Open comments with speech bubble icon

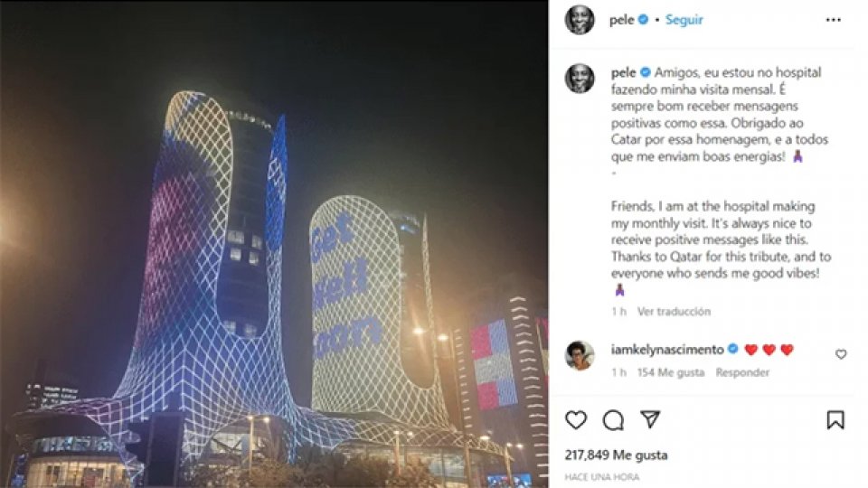pyautogui.click(x=613, y=420)
